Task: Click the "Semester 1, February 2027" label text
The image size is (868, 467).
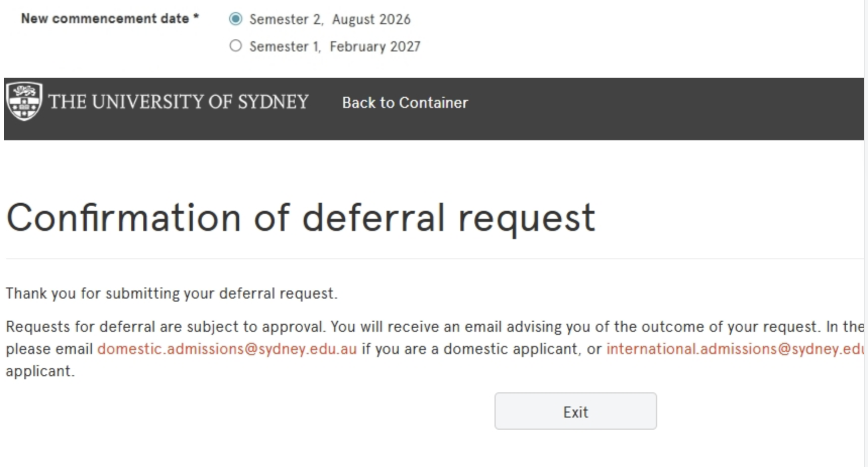Action: pyautogui.click(x=335, y=47)
